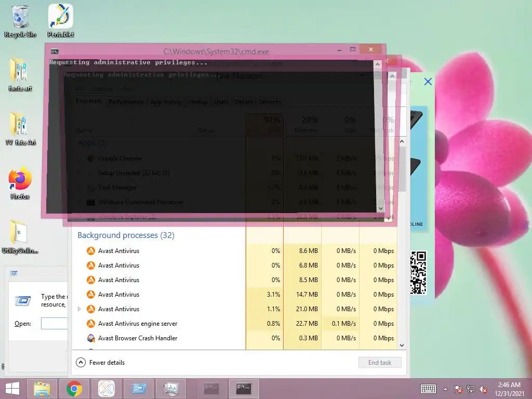This screenshot has height=399, width=532.
Task: Select Avast Antivirus row using 8.5 MB
Action: coord(234,280)
